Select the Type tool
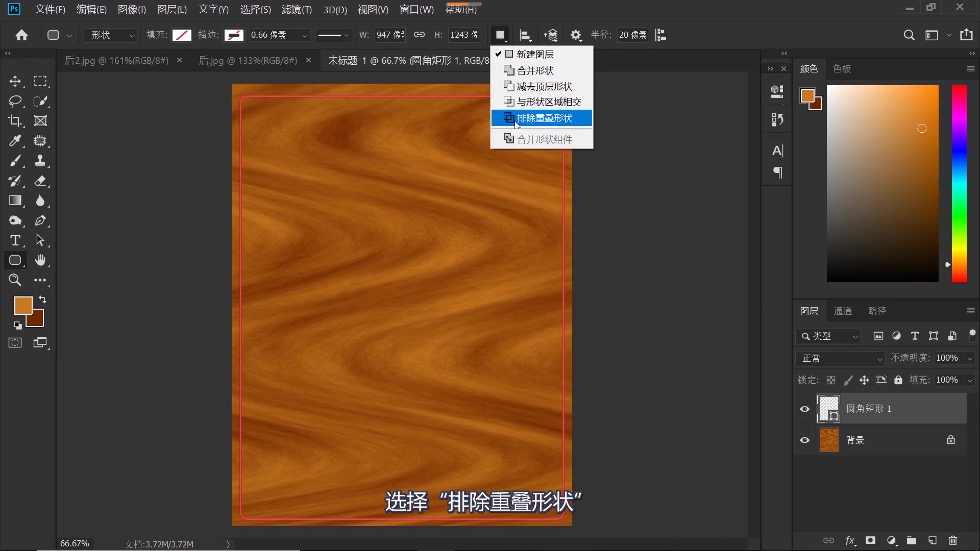 pos(15,240)
